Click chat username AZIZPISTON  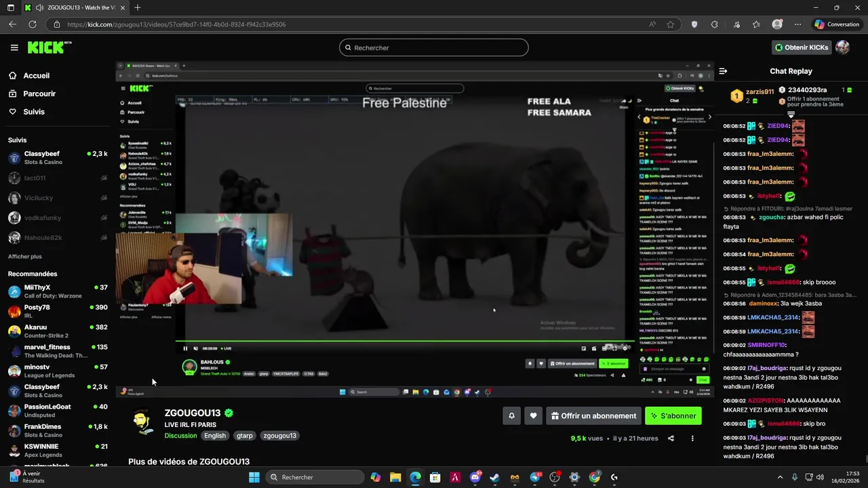(x=765, y=401)
